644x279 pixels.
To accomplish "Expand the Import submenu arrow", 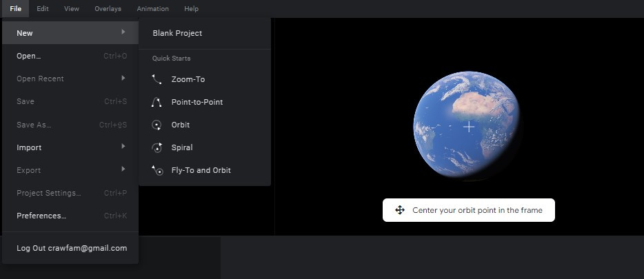I will pyautogui.click(x=123, y=146).
